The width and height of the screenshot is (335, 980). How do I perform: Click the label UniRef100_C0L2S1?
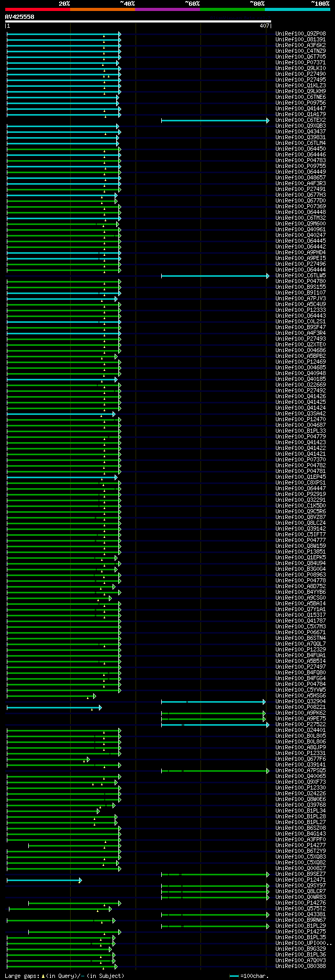pos(300,322)
